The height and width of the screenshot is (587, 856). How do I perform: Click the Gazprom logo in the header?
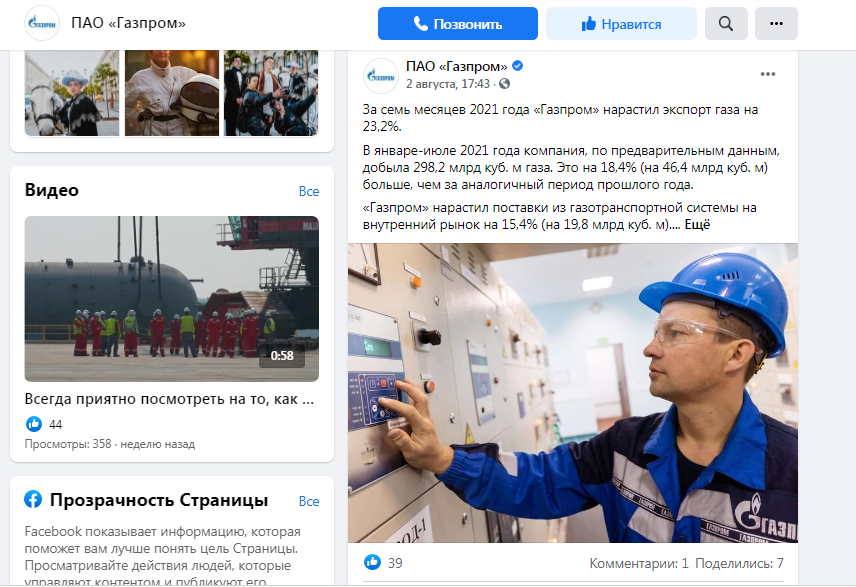(42, 23)
